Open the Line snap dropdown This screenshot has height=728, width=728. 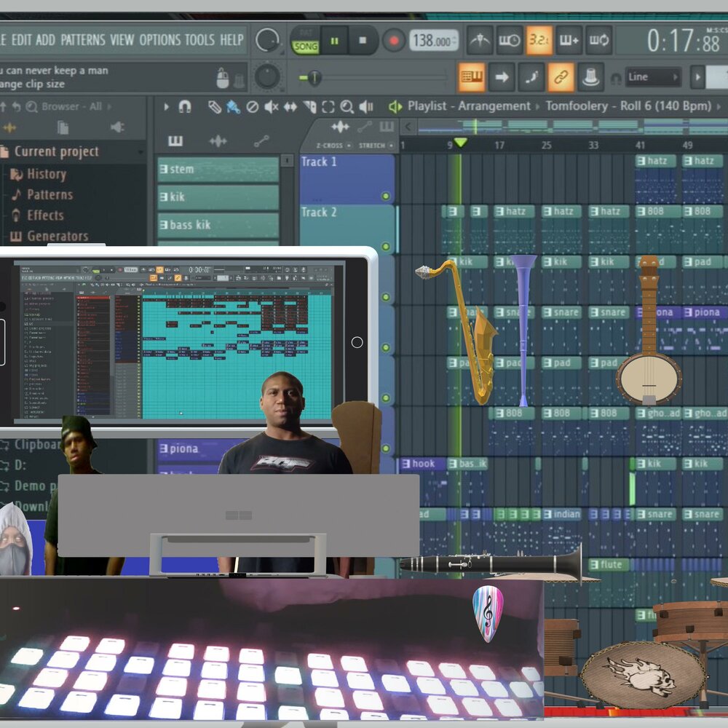[x=653, y=77]
